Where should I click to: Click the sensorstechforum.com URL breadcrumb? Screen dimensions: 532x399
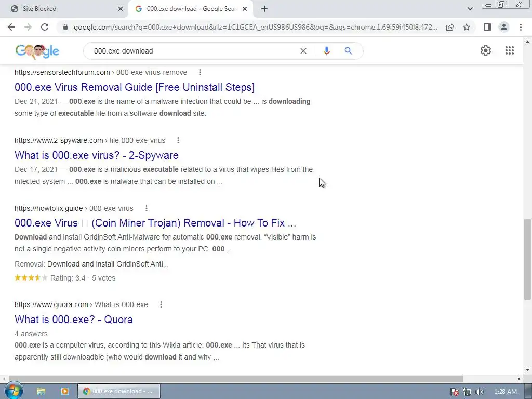click(x=101, y=72)
